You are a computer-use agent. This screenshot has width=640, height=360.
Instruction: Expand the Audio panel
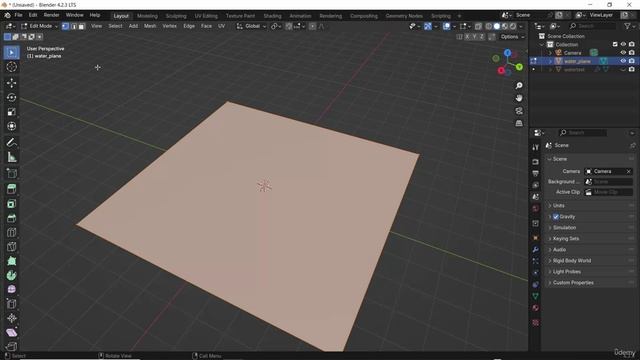(590, 250)
